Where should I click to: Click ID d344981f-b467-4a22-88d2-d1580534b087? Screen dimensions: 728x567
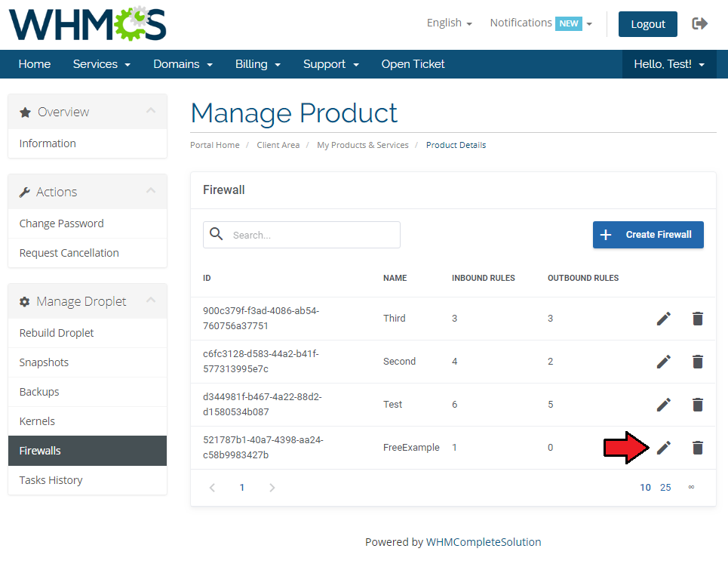click(263, 405)
